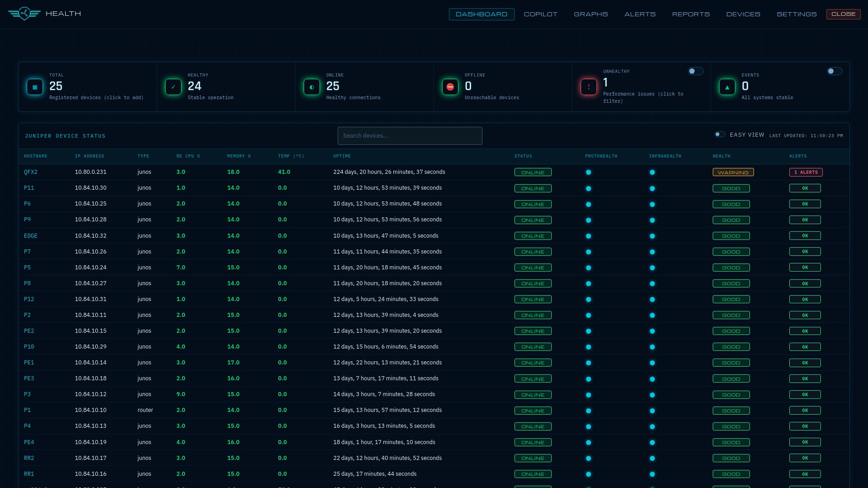
Task: Click the ProtoHealth dot for QFX2
Action: point(588,172)
